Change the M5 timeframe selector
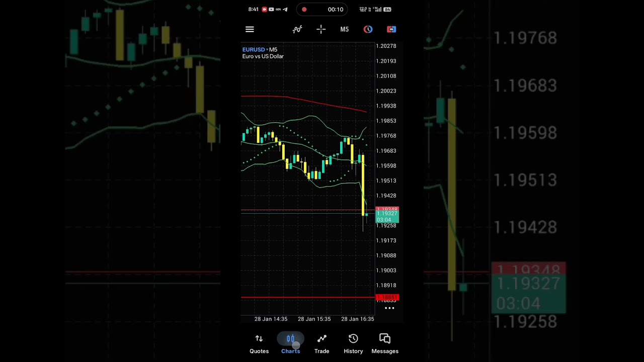The image size is (644, 362). (x=344, y=29)
